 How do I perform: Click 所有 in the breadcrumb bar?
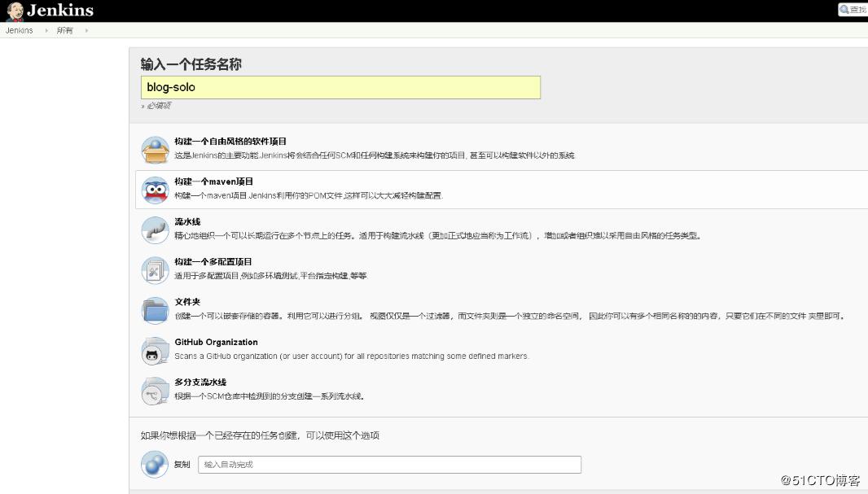click(x=65, y=30)
